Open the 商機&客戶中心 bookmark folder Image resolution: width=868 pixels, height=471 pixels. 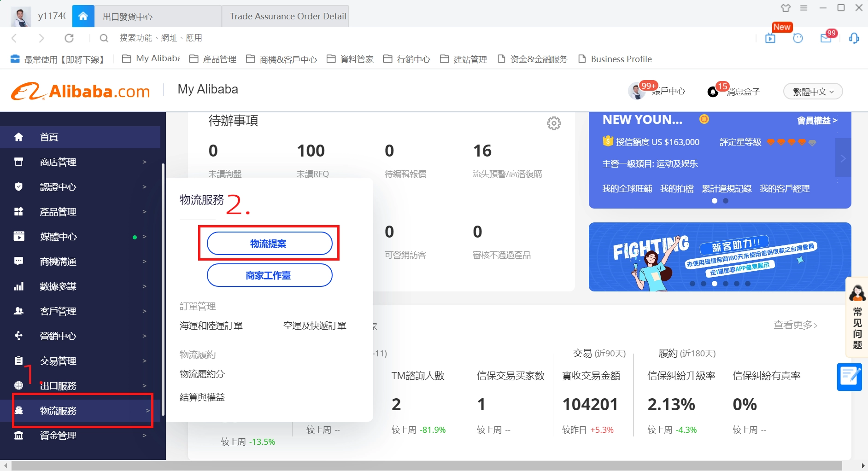(282, 59)
